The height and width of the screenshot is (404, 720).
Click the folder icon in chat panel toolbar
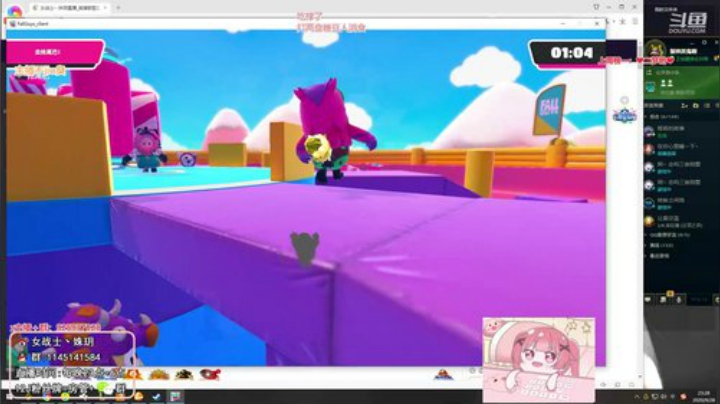point(696,106)
